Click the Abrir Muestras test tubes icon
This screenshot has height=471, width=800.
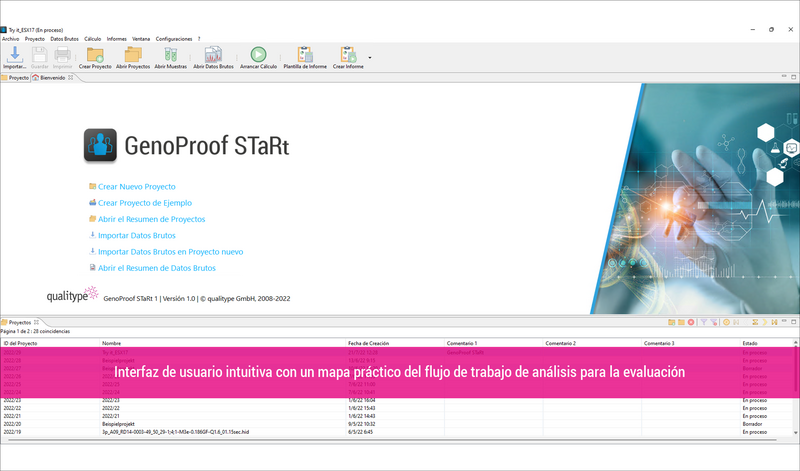(x=170, y=54)
